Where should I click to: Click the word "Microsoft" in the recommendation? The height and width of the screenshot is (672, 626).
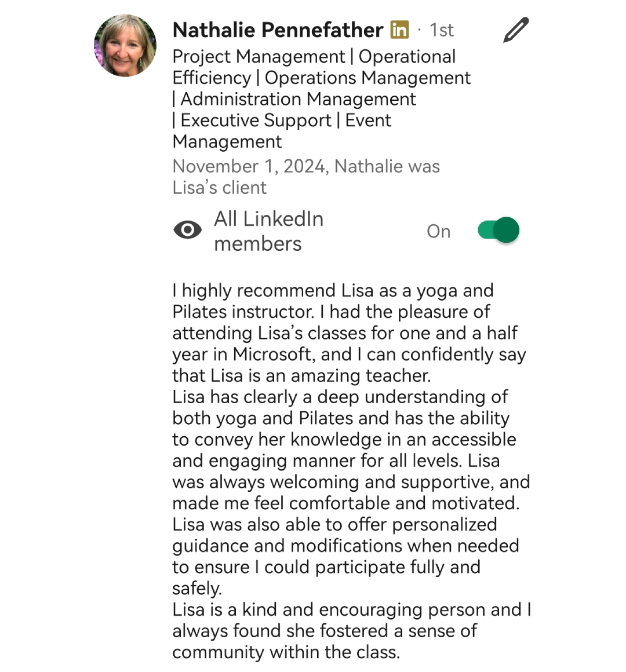coord(272,354)
